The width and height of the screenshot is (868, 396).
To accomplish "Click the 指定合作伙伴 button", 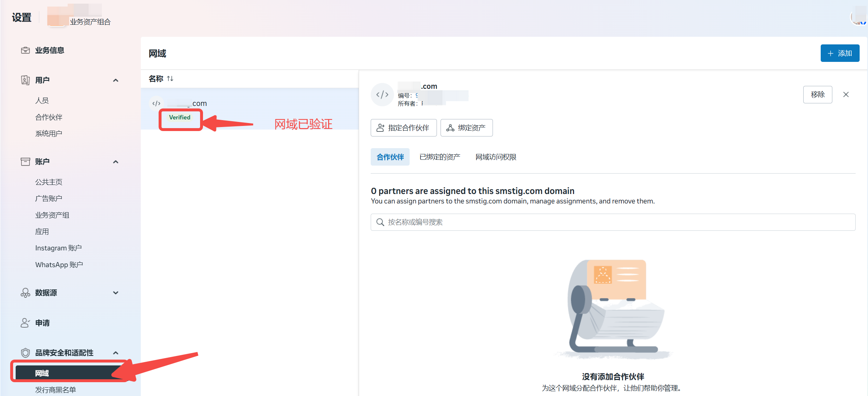I will (403, 128).
